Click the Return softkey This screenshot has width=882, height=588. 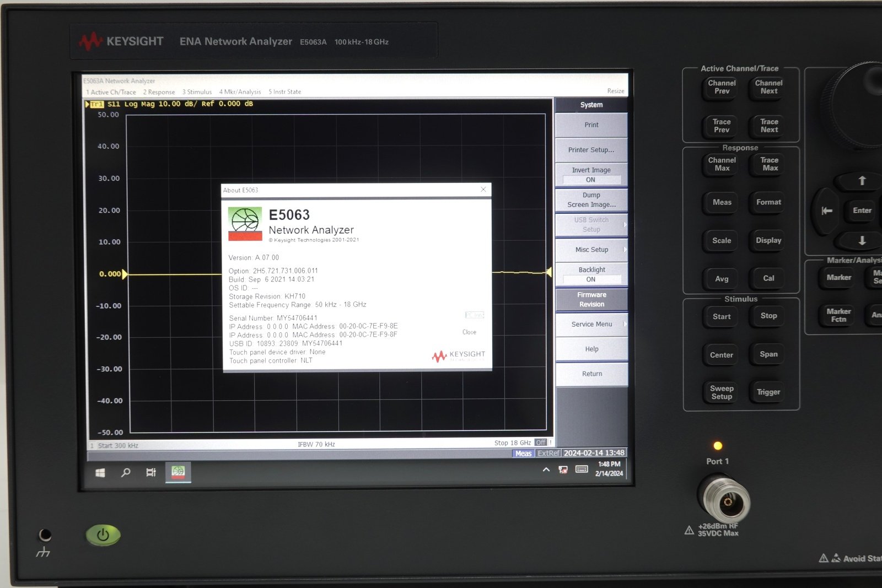[x=591, y=374]
